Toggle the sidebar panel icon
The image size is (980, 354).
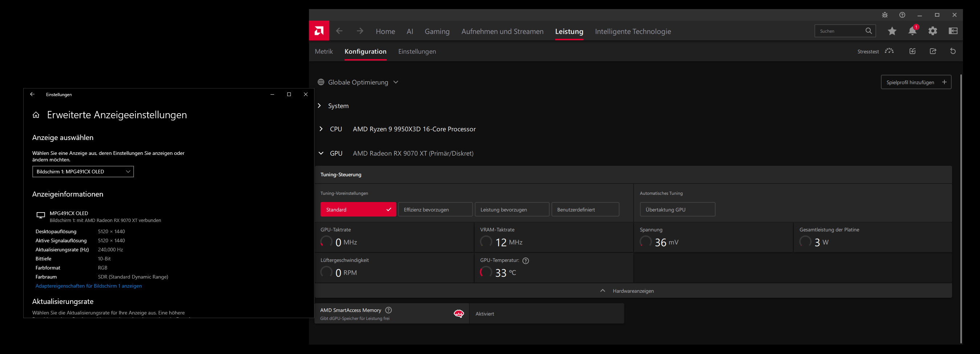click(953, 31)
